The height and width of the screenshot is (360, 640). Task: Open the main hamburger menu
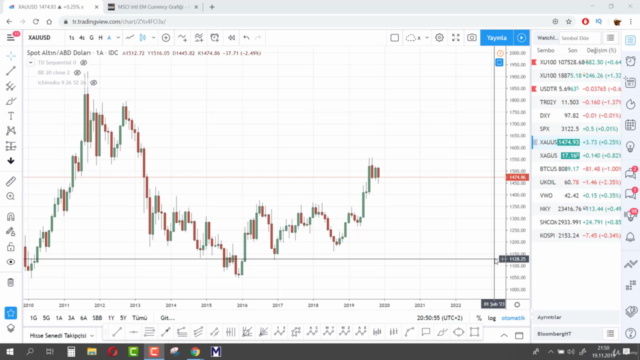click(x=11, y=38)
